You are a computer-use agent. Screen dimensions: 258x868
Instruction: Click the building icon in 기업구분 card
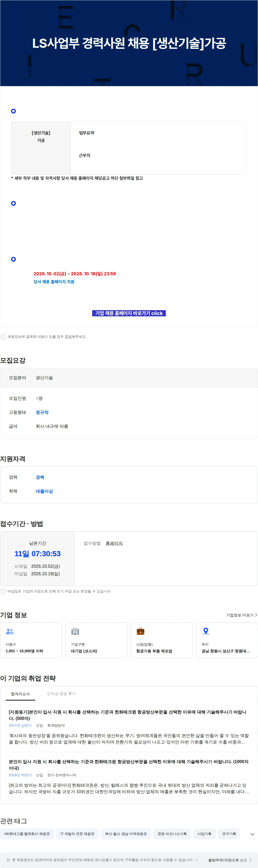point(75,631)
